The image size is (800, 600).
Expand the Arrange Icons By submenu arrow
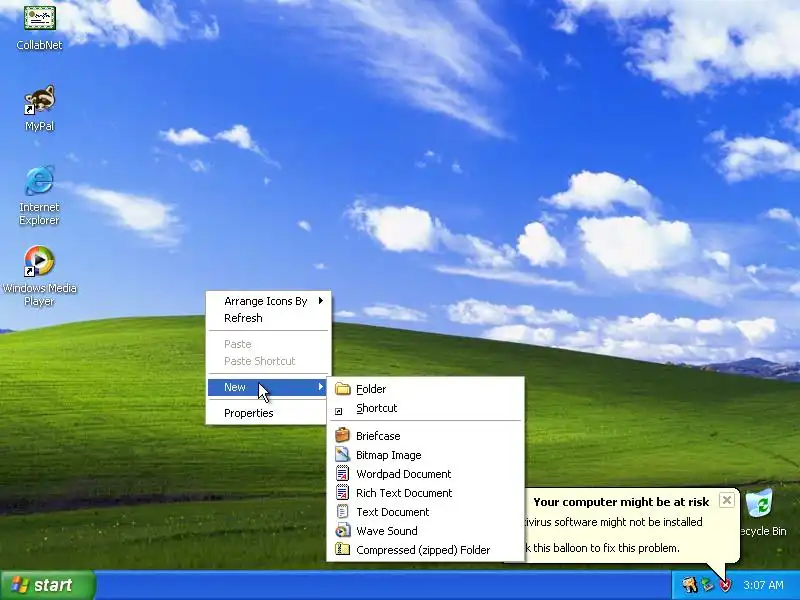321,301
